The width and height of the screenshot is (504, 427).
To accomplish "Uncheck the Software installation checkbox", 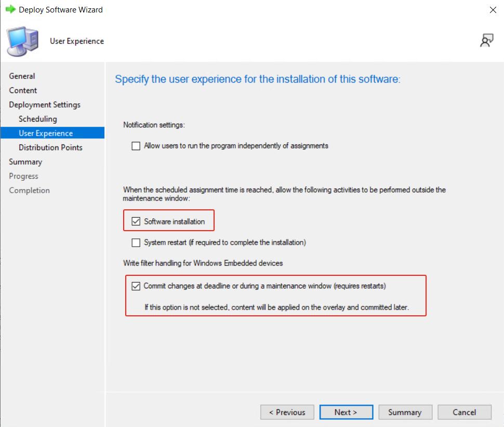I will pos(136,221).
